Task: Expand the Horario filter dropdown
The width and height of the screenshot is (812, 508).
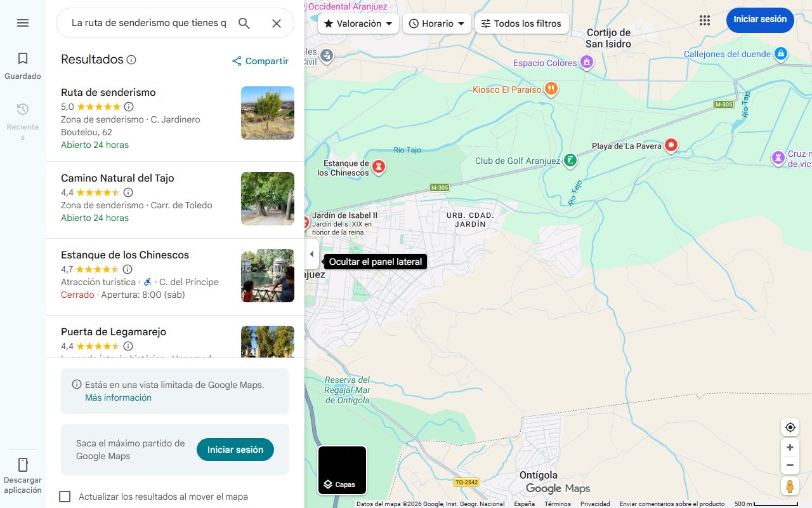Action: (x=436, y=23)
